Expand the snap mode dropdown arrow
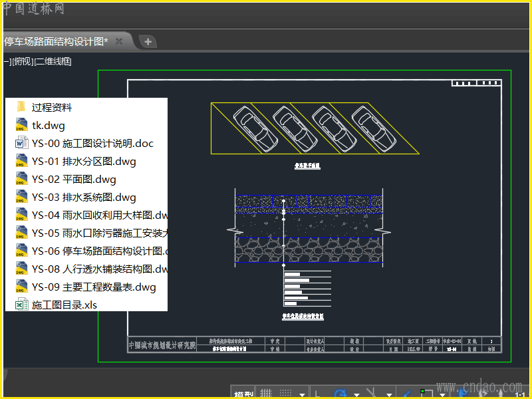Viewport: 532px width, 399px height. 303,394
